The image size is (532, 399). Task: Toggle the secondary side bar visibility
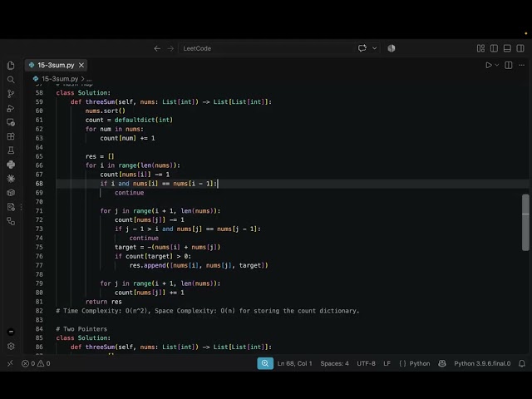[x=520, y=48]
